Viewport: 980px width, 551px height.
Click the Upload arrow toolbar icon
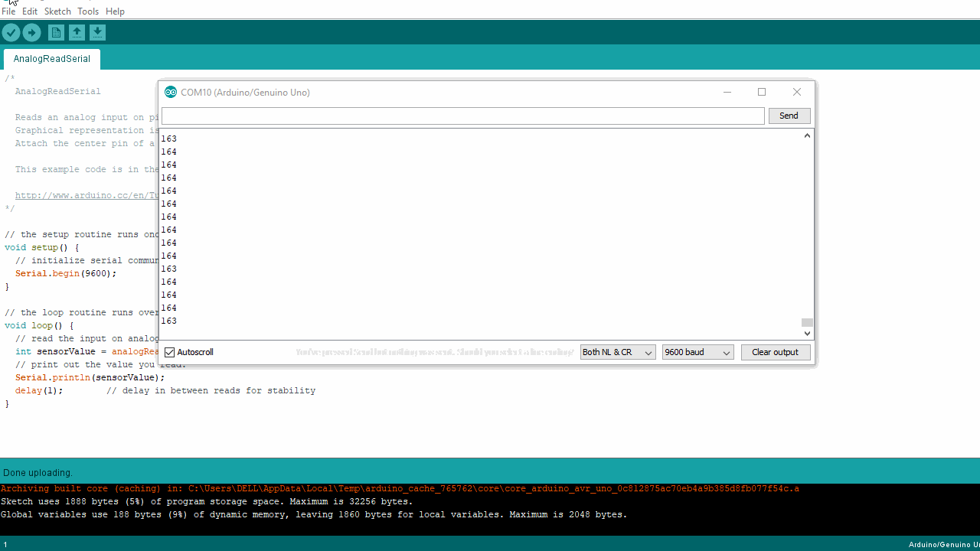(31, 32)
